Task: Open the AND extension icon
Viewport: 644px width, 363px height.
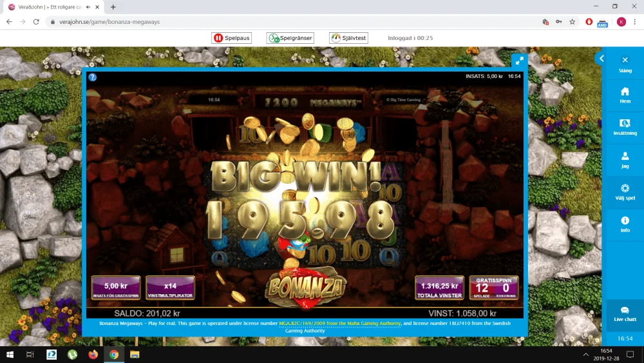Action: (603, 23)
